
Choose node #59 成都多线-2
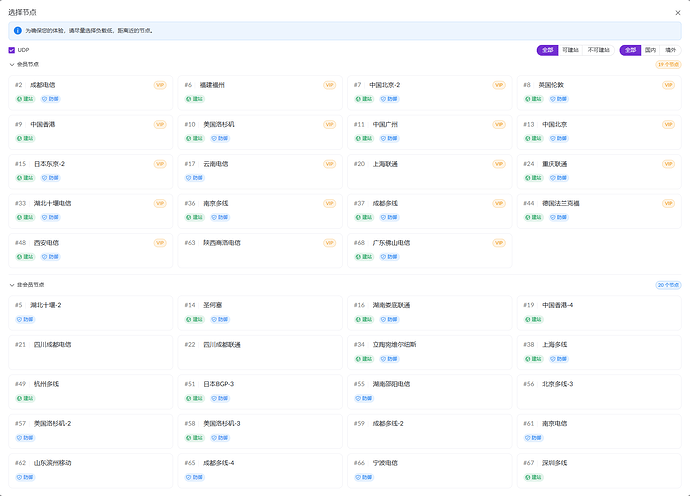pyautogui.click(x=429, y=431)
